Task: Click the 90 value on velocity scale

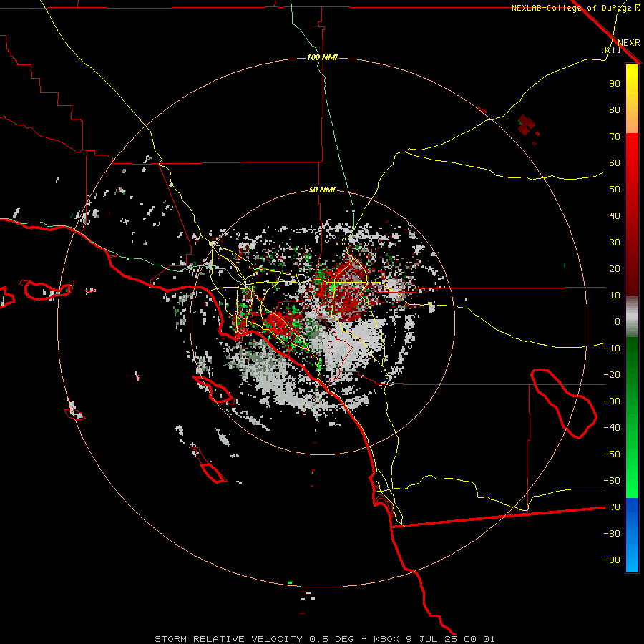Action: click(615, 84)
